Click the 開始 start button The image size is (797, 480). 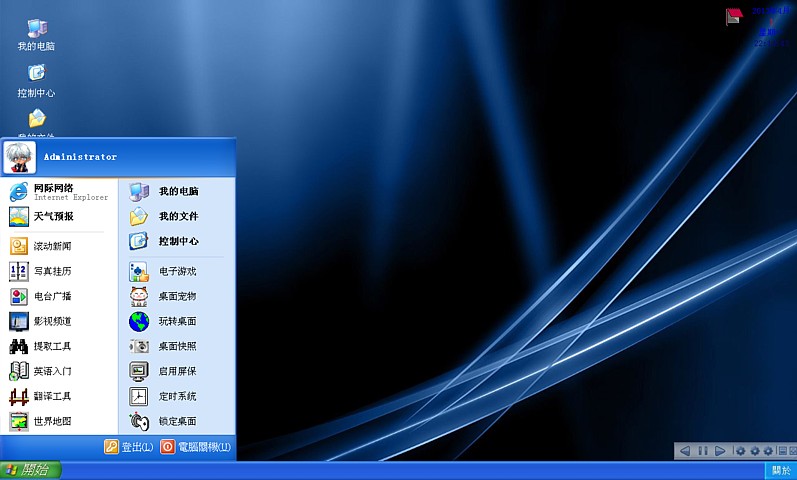pos(30,470)
